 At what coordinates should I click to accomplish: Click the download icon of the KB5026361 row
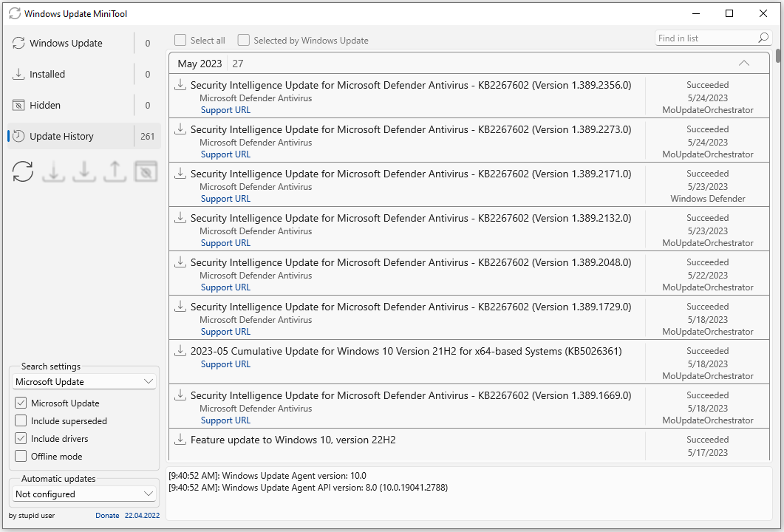(x=180, y=350)
